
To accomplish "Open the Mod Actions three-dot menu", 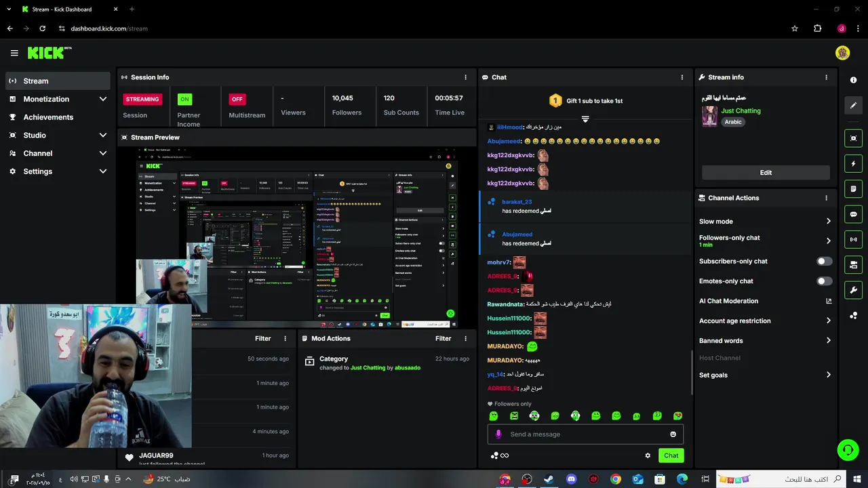I will pos(465,338).
